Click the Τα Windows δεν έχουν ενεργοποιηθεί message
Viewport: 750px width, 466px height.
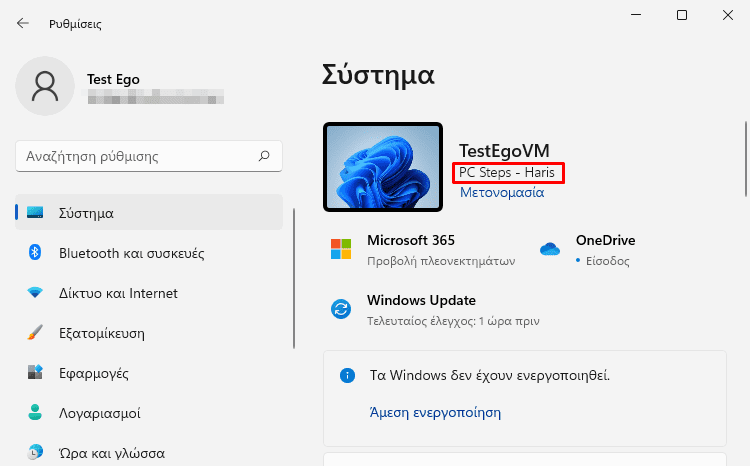pos(490,375)
